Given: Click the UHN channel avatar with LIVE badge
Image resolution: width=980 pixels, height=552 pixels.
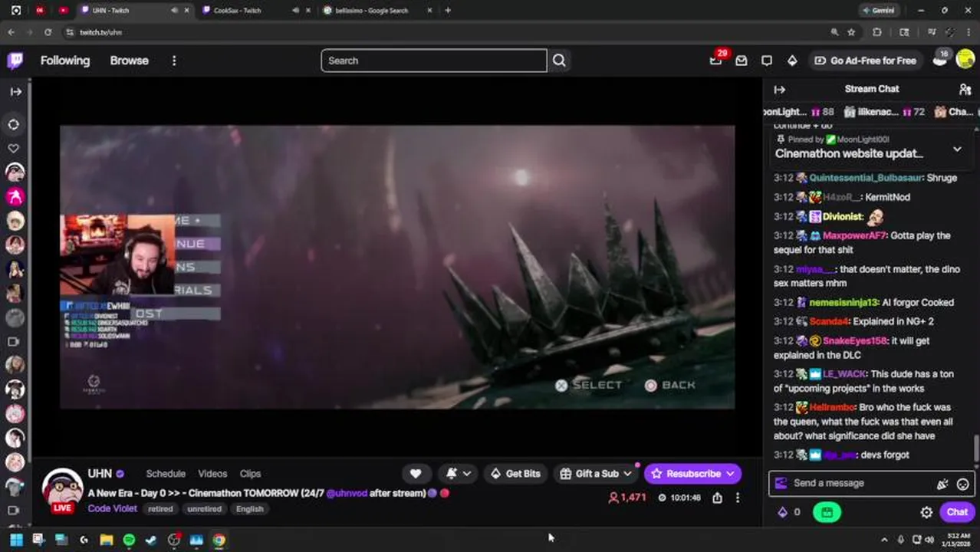Looking at the screenshot, I should tap(62, 490).
